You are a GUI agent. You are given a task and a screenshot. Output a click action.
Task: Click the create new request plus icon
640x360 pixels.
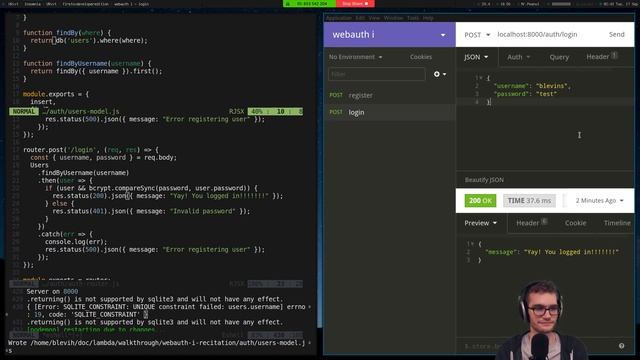440,74
